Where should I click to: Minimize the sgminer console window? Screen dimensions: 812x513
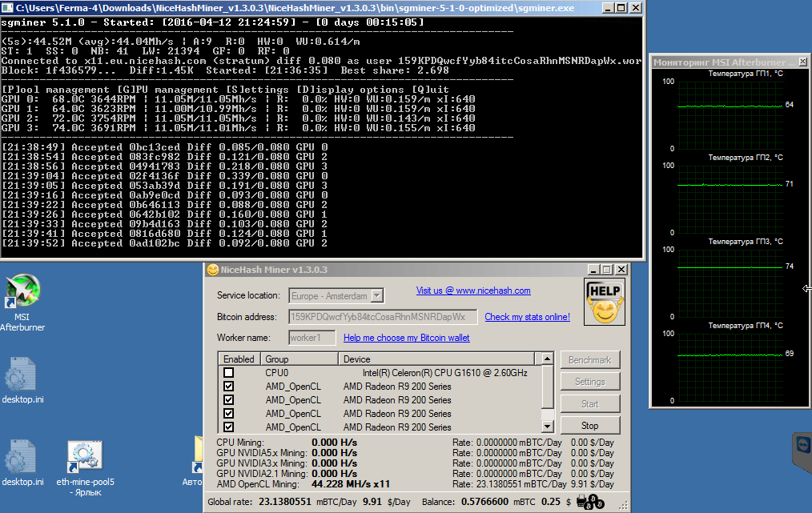pyautogui.click(x=609, y=8)
